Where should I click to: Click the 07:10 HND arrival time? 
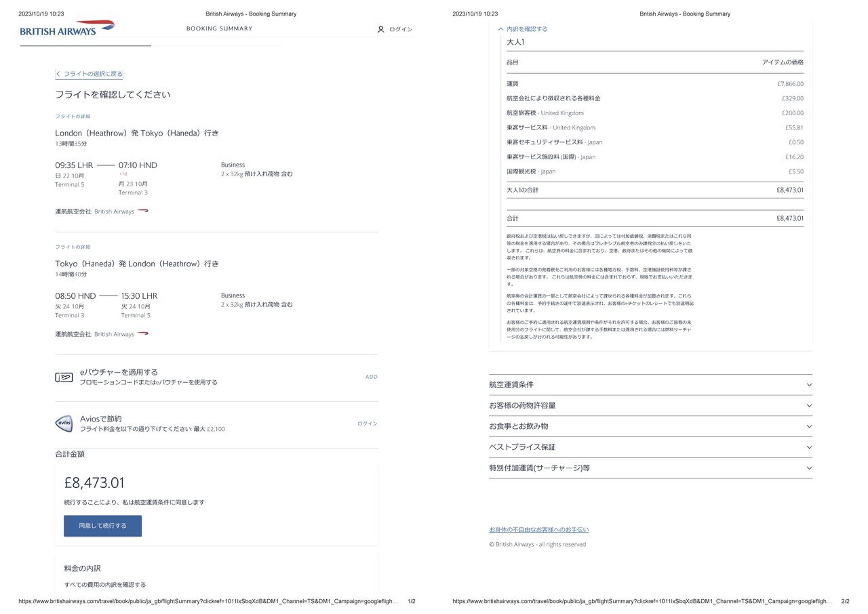tap(138, 165)
